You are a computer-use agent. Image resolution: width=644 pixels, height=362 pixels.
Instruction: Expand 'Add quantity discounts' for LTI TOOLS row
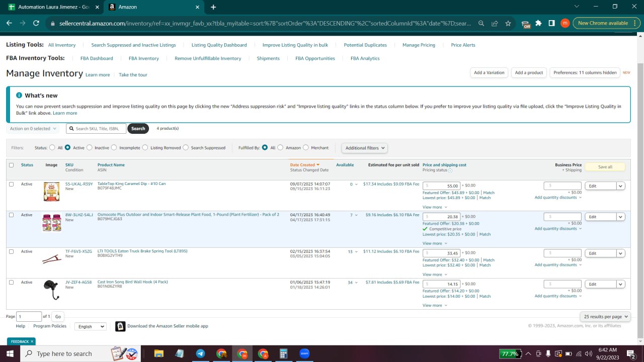[558, 265]
